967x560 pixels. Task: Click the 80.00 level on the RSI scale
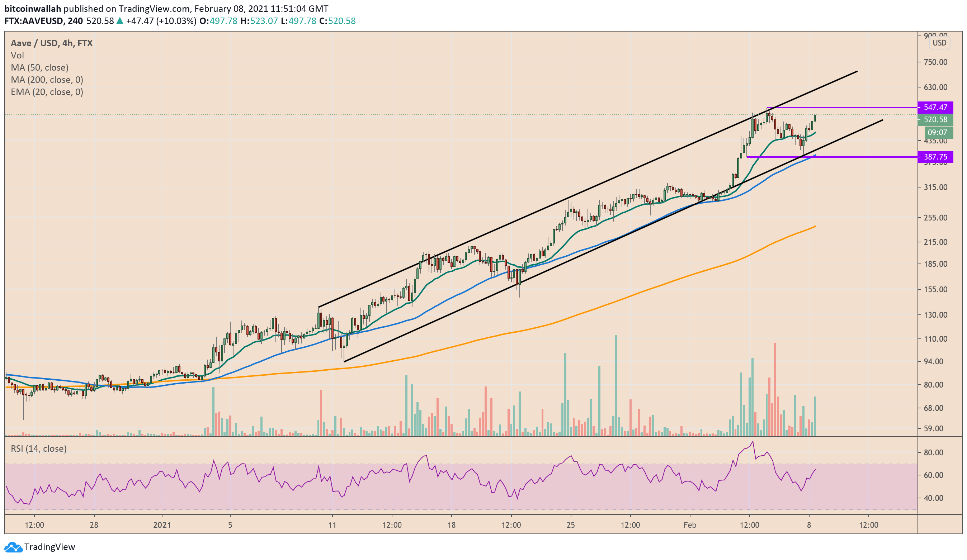(x=933, y=452)
